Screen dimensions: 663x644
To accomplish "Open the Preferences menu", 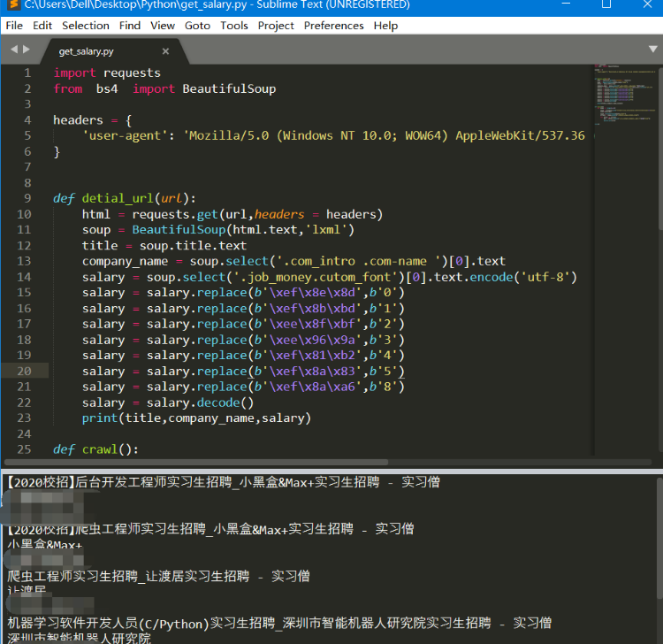I will [333, 26].
